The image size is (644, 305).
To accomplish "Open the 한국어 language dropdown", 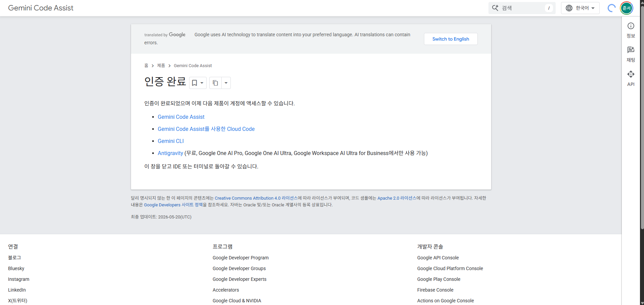I will coord(580,8).
